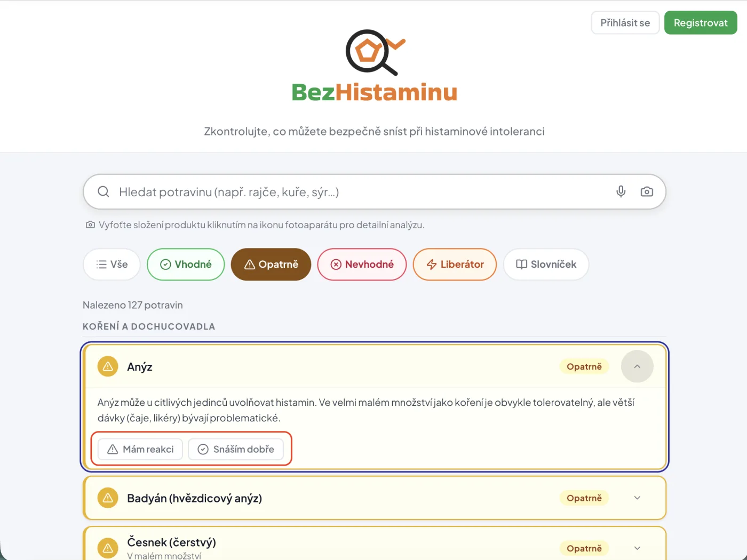The height and width of the screenshot is (560, 747).
Task: Open the Slovníček glossary
Action: pyautogui.click(x=546, y=265)
